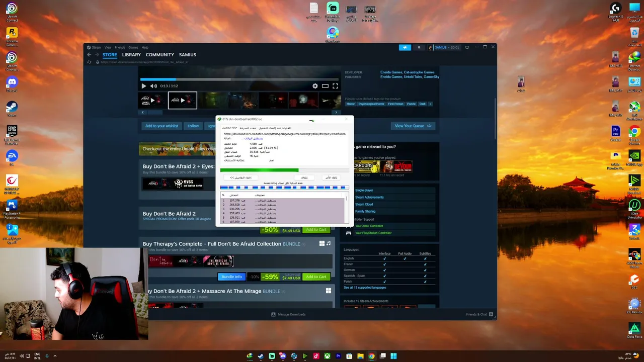This screenshot has height=362, width=644.
Task: Go back in Steam navigation
Action: (x=90, y=55)
